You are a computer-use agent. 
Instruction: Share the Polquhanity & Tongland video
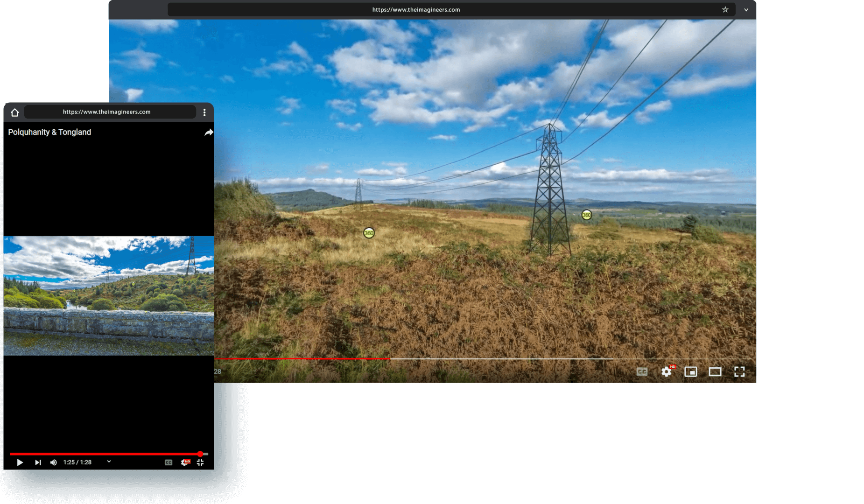pos(209,133)
